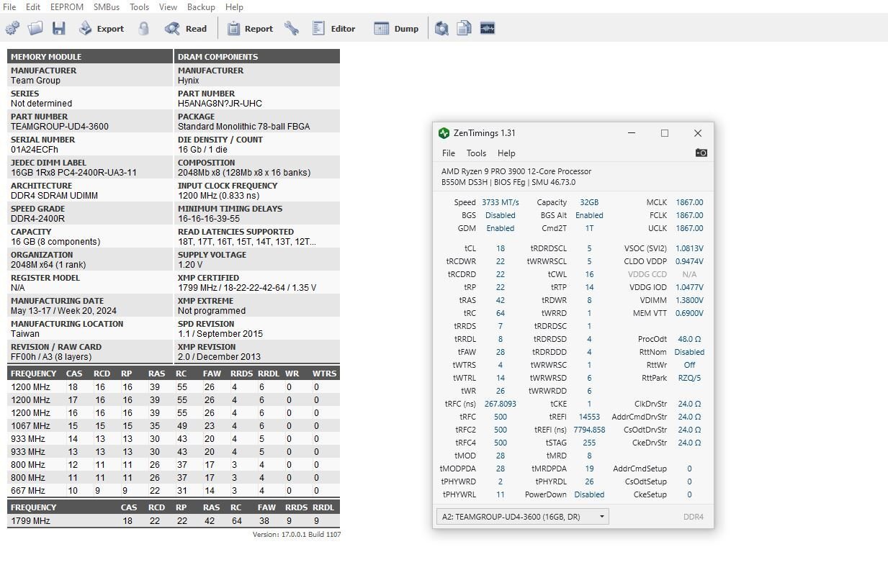Click the padlock icon in the toolbar
This screenshot has width=888, height=588.
point(144,29)
